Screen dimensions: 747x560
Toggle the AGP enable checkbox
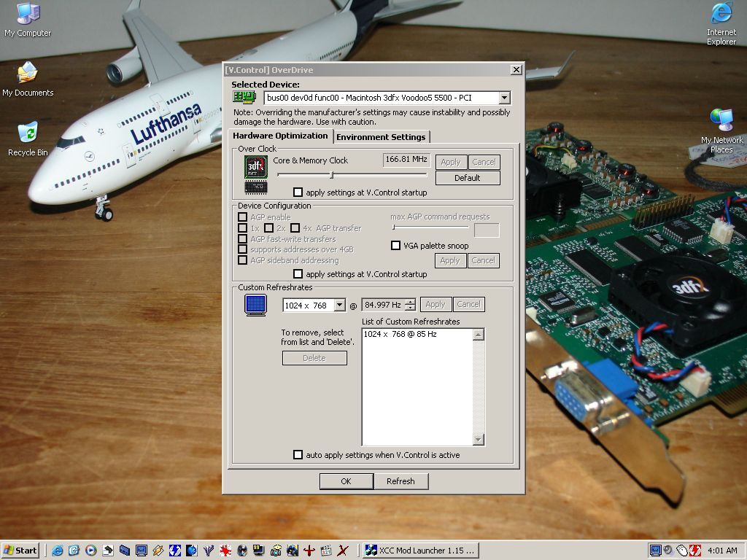tap(242, 217)
